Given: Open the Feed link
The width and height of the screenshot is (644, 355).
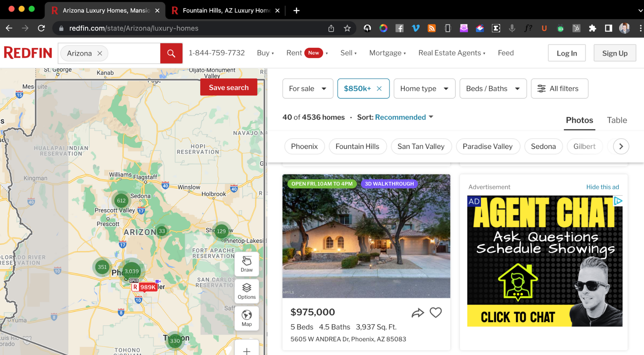Looking at the screenshot, I should [506, 53].
